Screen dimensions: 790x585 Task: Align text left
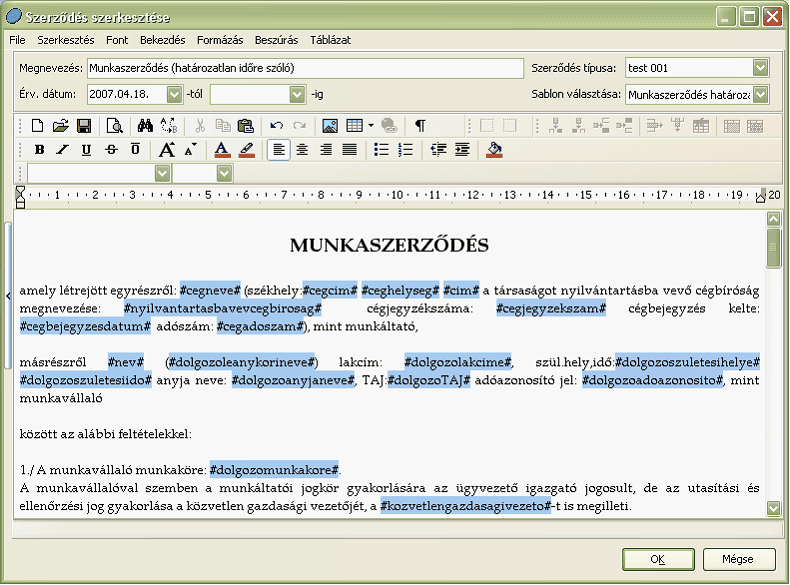(279, 150)
